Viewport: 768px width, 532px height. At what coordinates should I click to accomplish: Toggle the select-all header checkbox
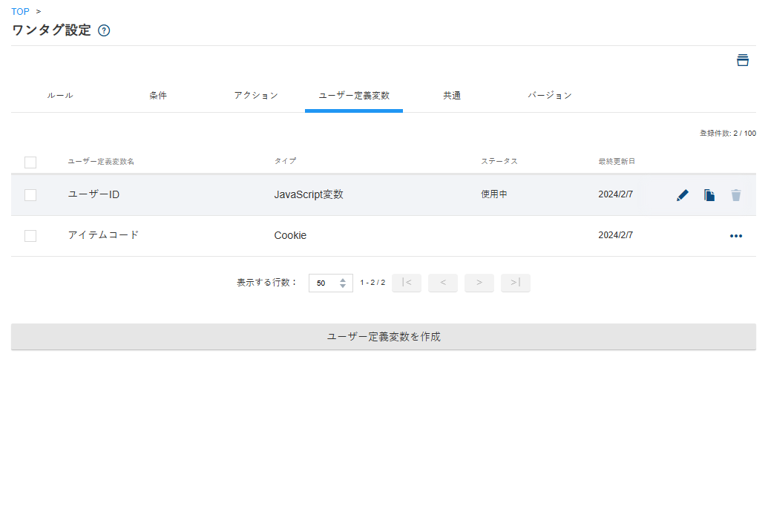tap(30, 162)
